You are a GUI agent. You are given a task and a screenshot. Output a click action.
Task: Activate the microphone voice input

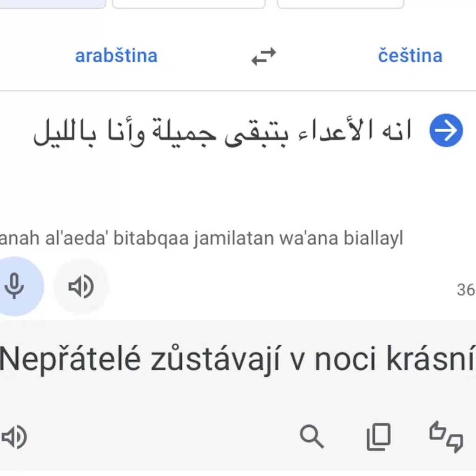14,286
